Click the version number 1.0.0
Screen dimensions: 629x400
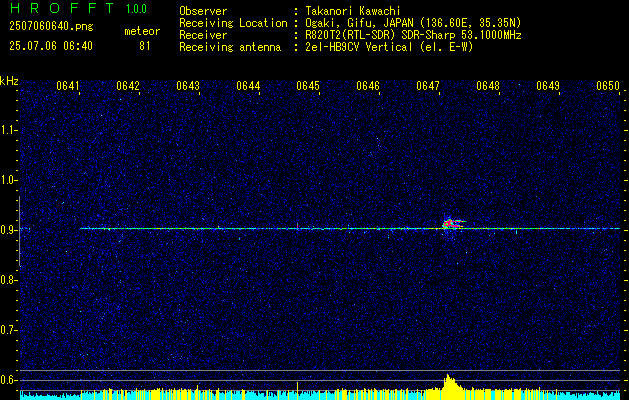(136, 9)
